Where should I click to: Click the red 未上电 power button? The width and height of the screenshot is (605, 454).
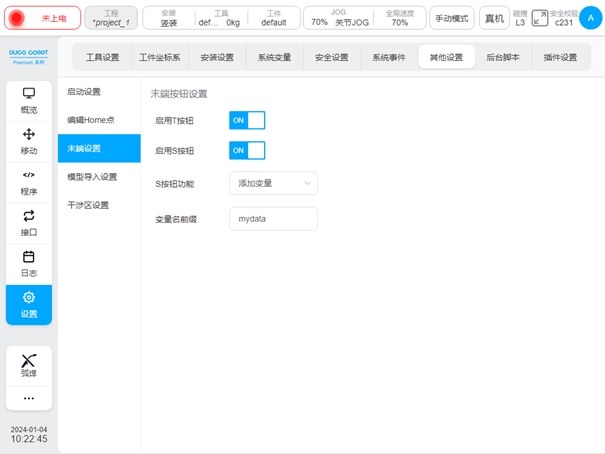[x=41, y=18]
